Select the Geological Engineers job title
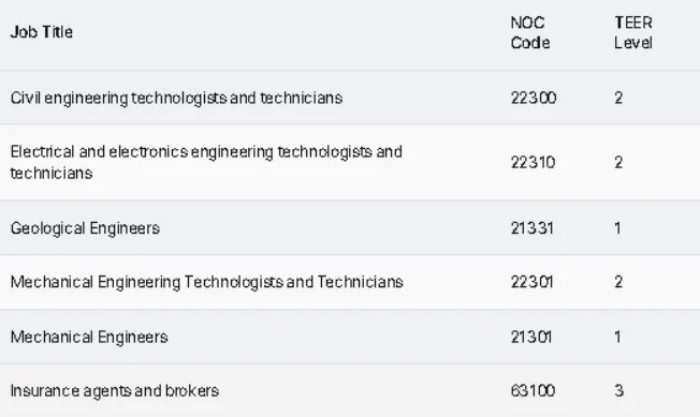700x417 pixels. 85,228
